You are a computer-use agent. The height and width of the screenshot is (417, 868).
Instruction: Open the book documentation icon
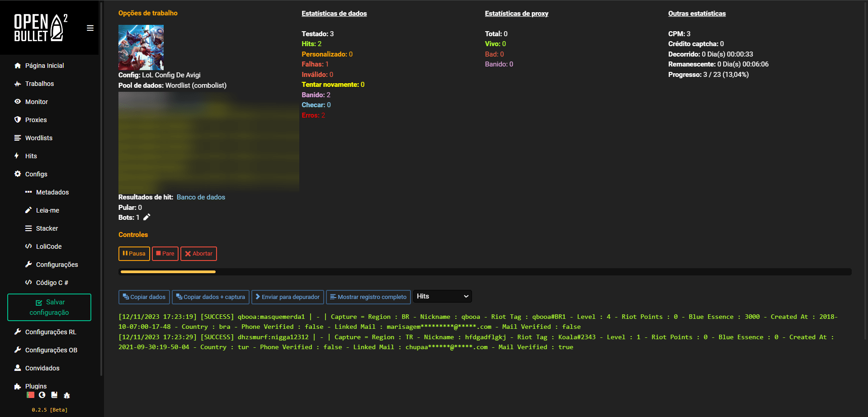click(54, 395)
